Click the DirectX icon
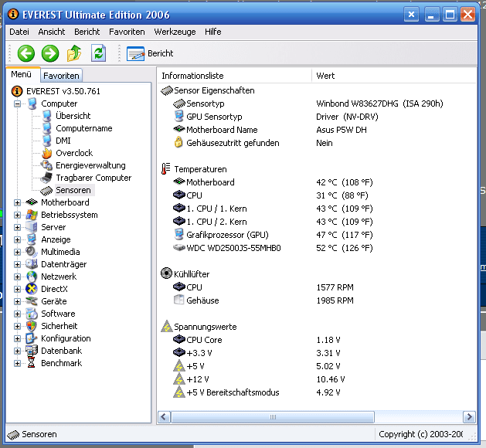Image resolution: width=486 pixels, height=448 pixels. coord(32,289)
